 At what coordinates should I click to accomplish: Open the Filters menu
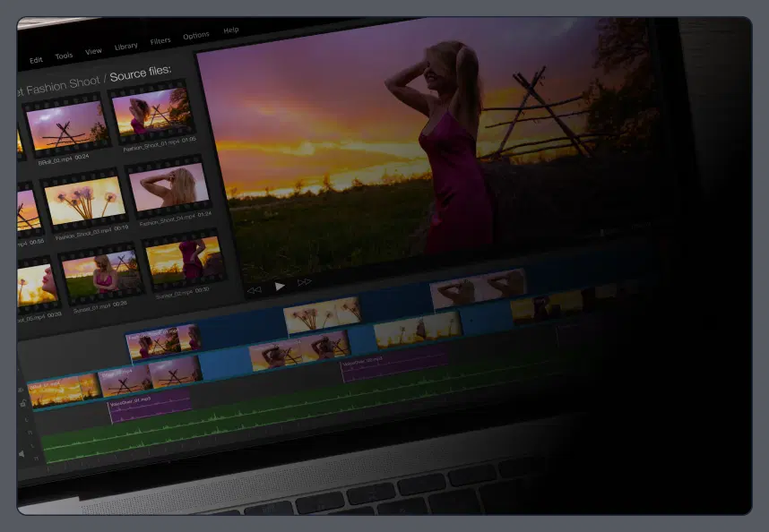(160, 41)
